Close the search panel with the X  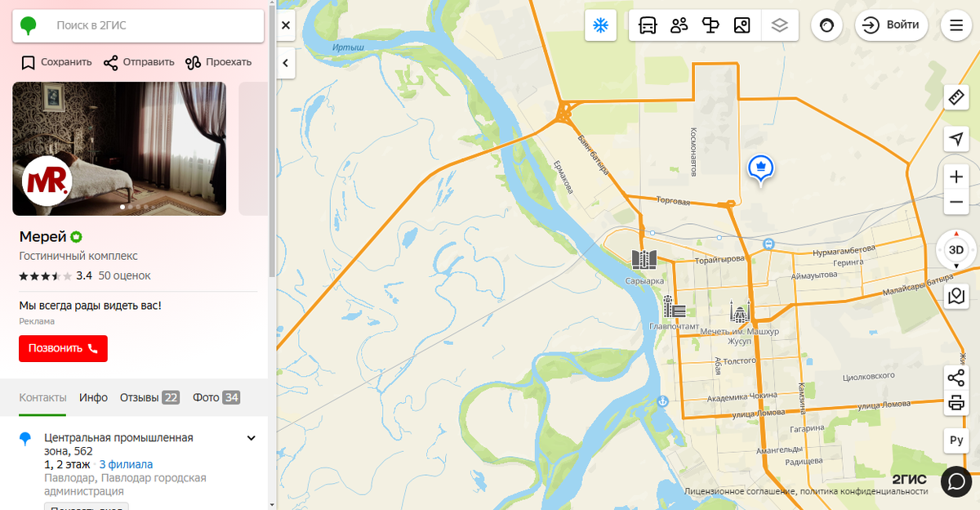coord(286,25)
